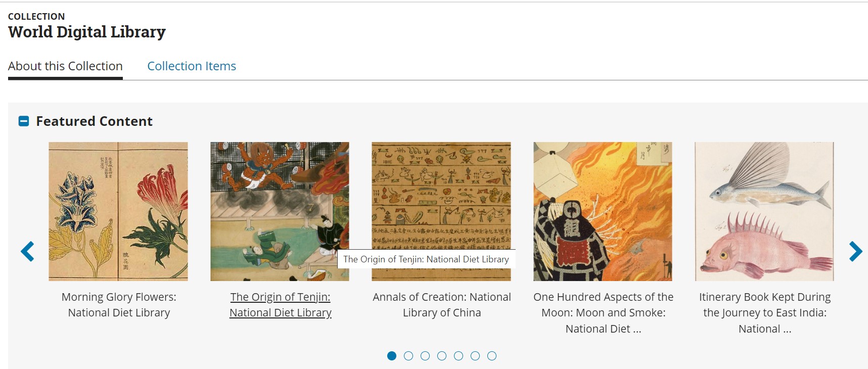Open the Moon and Smoke artwork image

603,211
